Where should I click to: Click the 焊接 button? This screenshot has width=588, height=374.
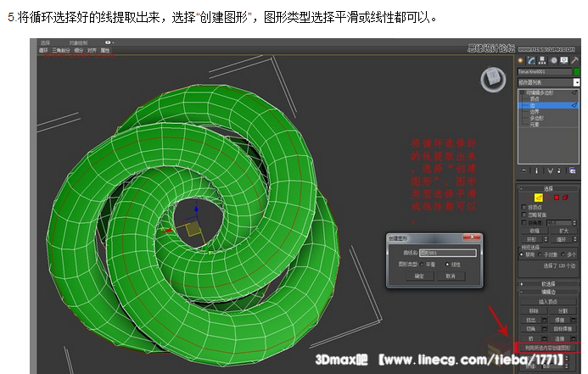coord(559,320)
